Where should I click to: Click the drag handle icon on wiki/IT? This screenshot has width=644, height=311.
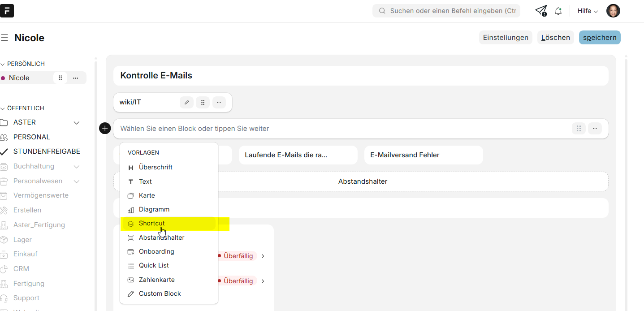(x=203, y=102)
